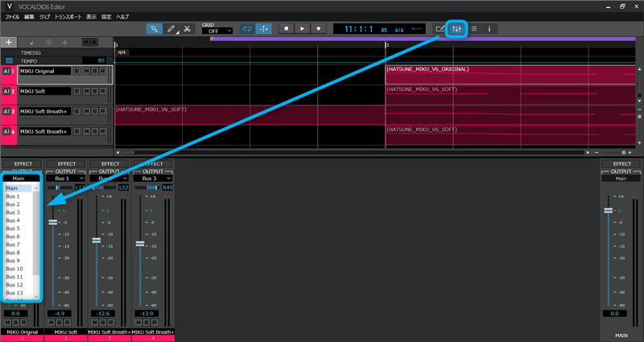Arm record on track 4 MIKU Soft Breath+
The image size is (644, 342).
[103, 131]
